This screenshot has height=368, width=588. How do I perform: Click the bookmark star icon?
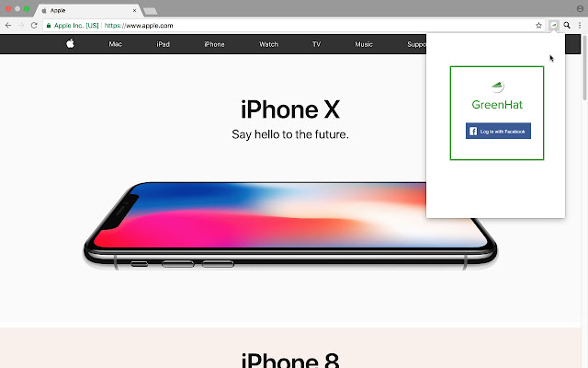click(x=538, y=26)
